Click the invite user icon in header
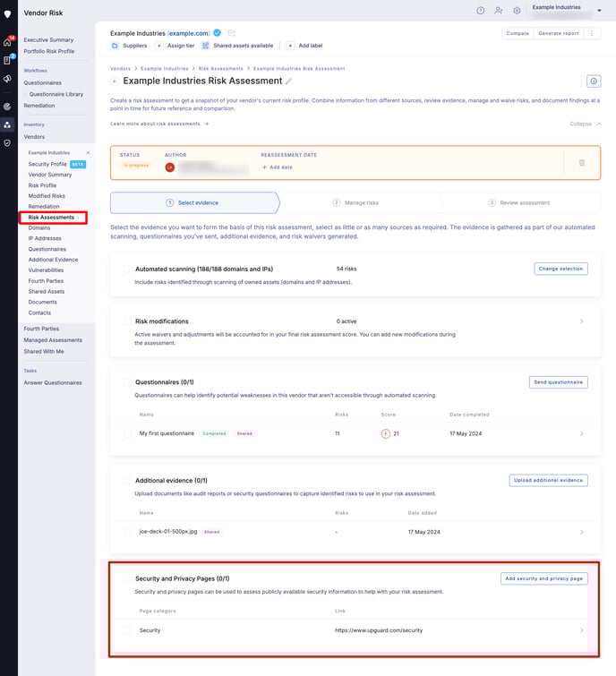 click(x=499, y=11)
